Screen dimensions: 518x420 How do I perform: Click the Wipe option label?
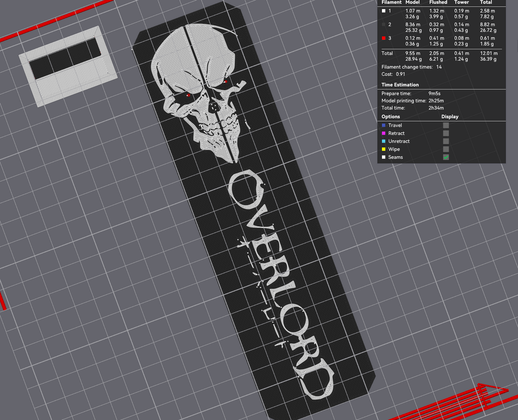(x=394, y=149)
